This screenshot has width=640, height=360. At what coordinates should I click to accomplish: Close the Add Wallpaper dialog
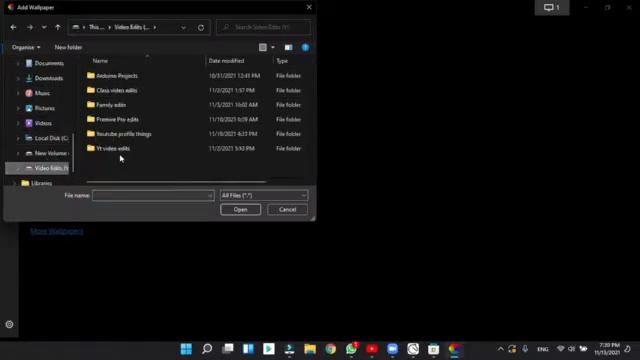click(309, 7)
